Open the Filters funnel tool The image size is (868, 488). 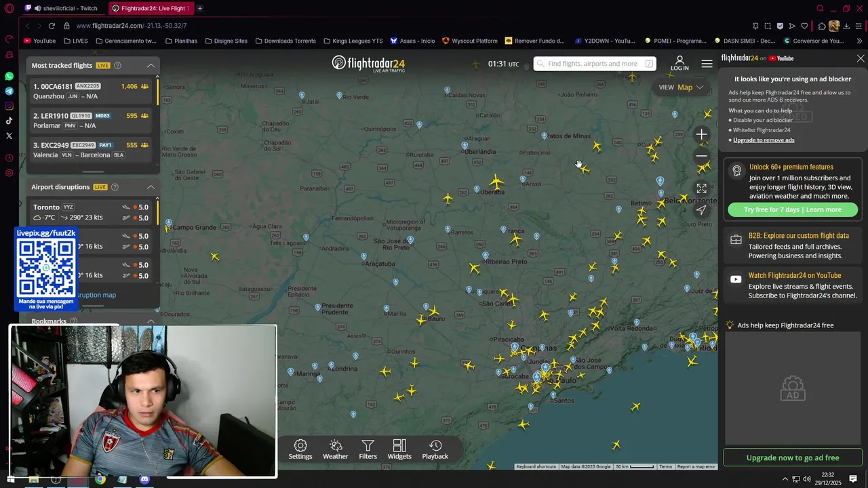[x=368, y=449]
